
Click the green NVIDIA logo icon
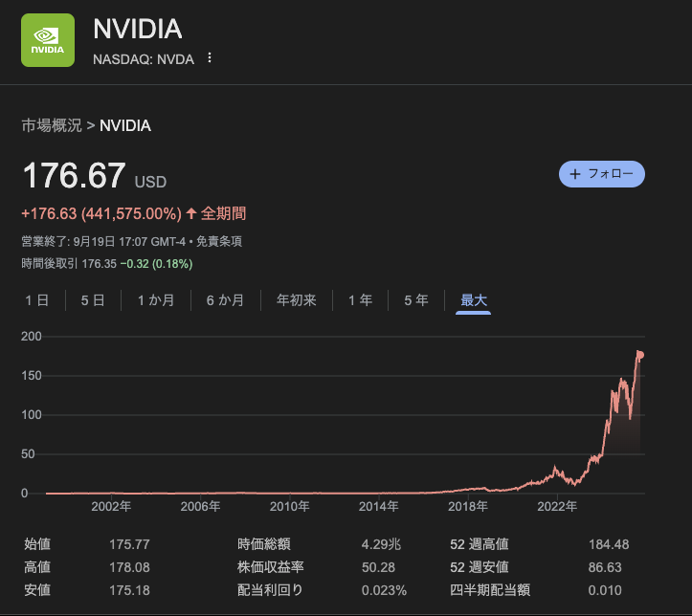pyautogui.click(x=48, y=41)
